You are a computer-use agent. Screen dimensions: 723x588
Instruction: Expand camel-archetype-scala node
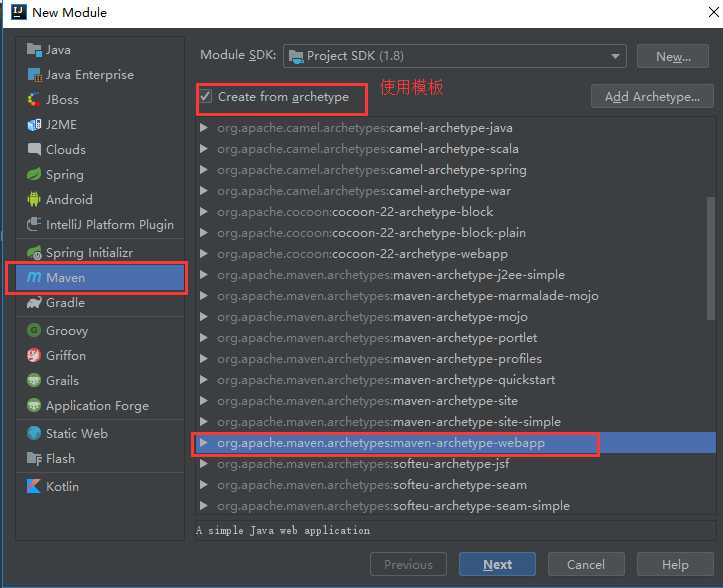coord(203,148)
